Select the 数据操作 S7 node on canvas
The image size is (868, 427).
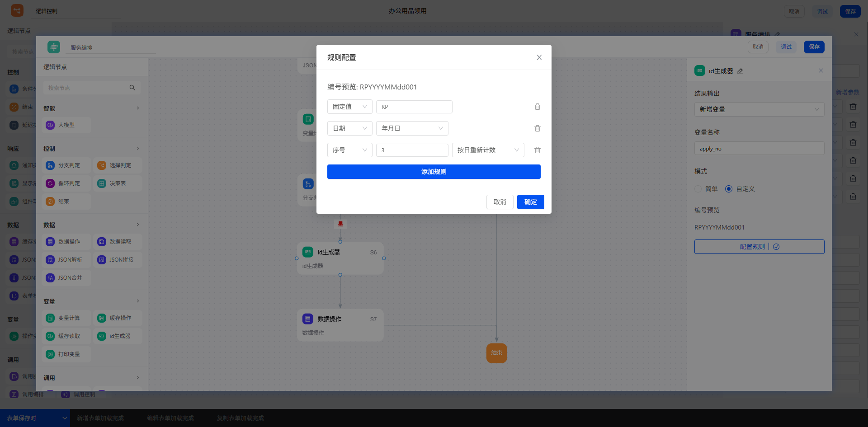point(340,325)
